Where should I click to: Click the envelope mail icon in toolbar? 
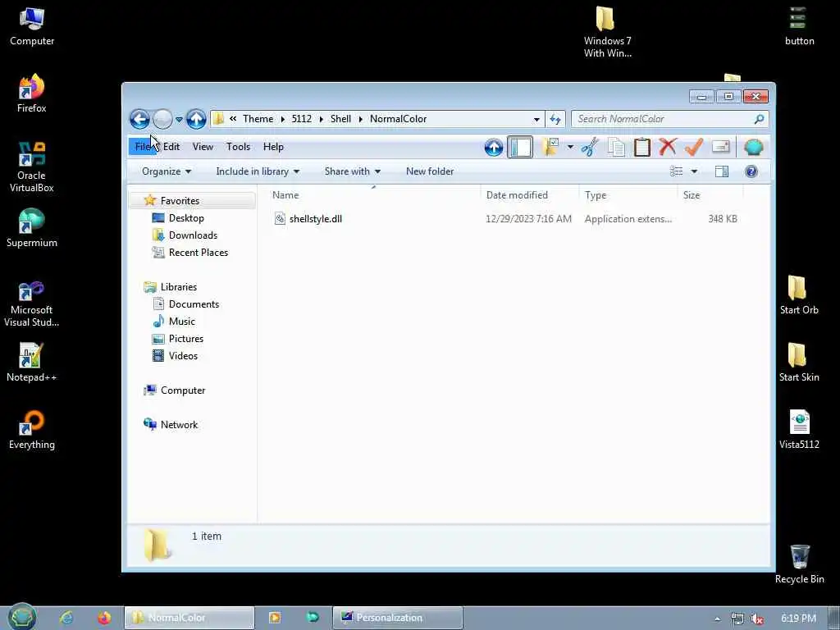(720, 147)
